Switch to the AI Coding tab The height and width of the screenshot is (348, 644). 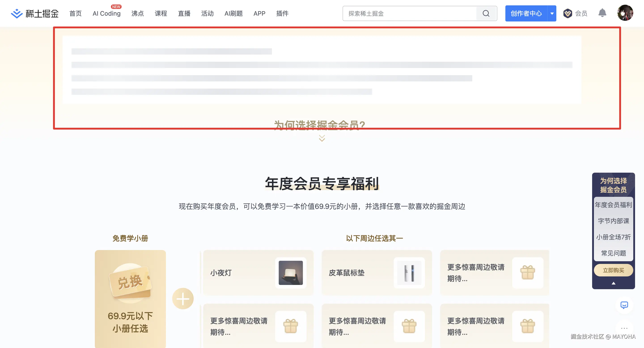tap(106, 13)
